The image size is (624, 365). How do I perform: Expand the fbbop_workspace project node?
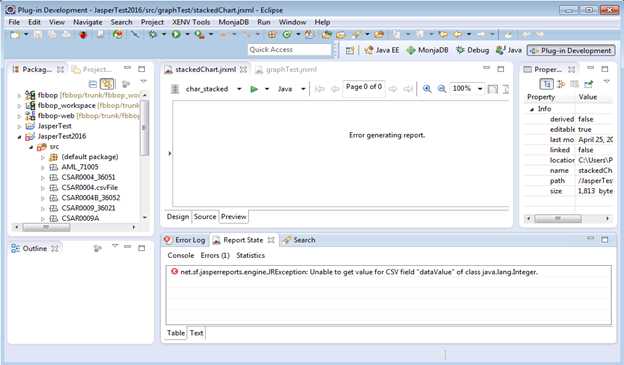pyautogui.click(x=19, y=106)
